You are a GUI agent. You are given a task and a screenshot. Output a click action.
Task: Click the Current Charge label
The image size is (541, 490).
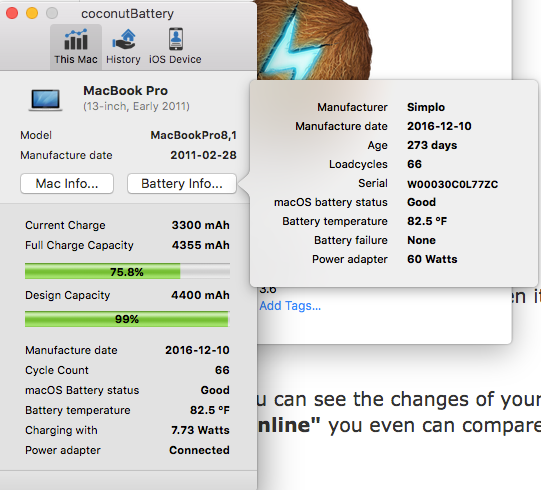click(65, 225)
